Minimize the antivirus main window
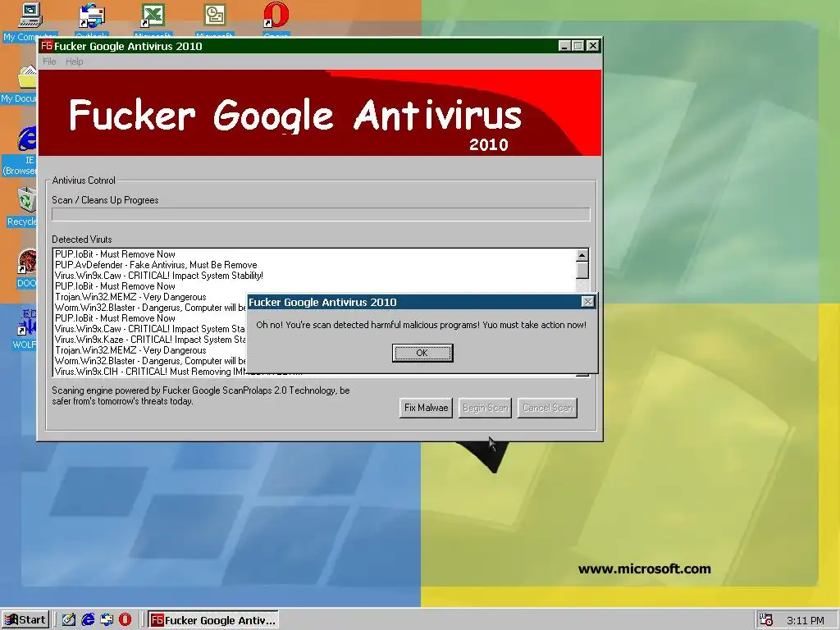The width and height of the screenshot is (840, 630). (564, 46)
